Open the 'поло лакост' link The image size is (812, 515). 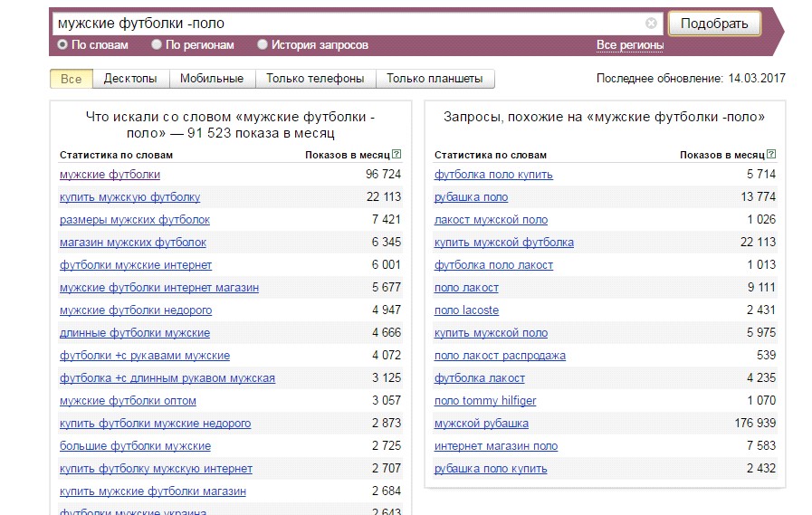[466, 288]
